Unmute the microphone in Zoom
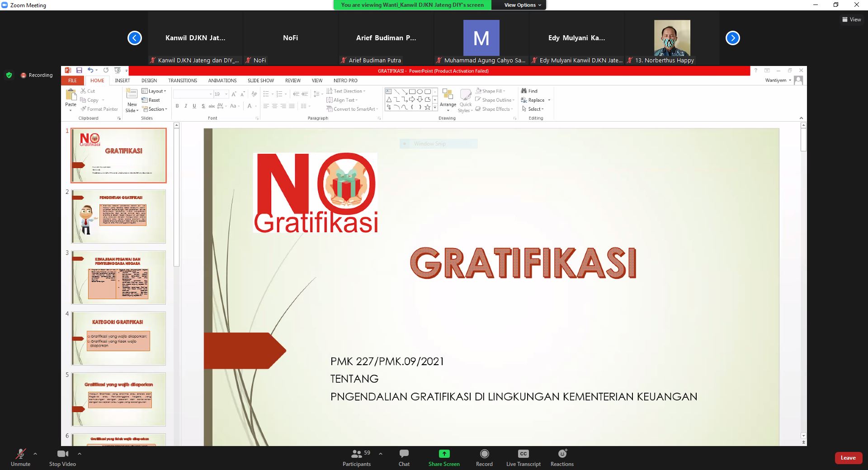868x470 pixels. 20,457
